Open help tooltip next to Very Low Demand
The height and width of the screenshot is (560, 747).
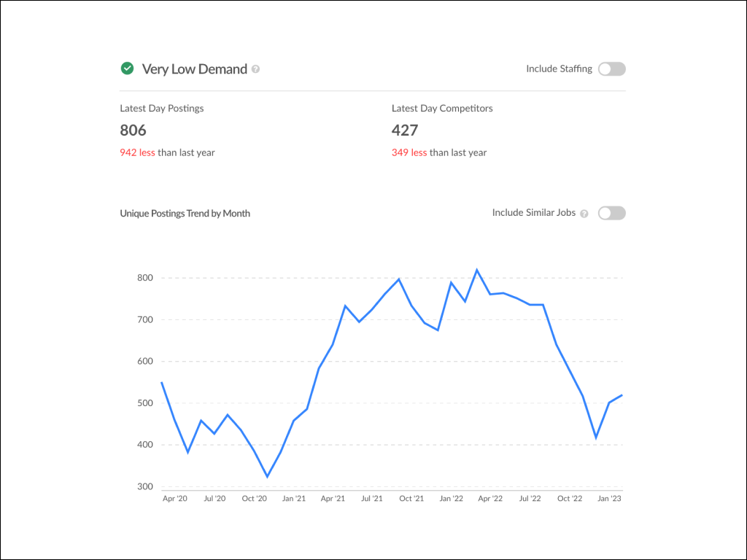pos(256,69)
